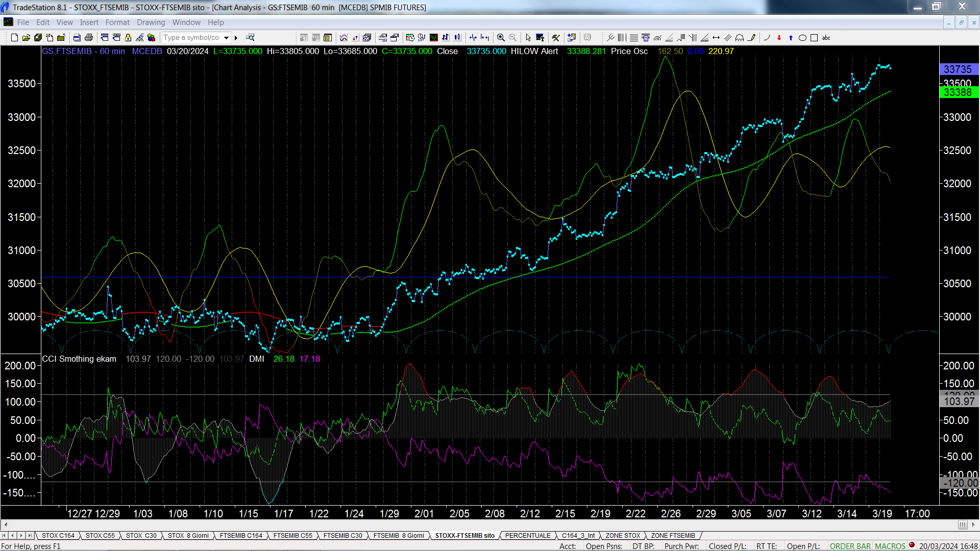Click the Zoom In magnifier

pyautogui.click(x=501, y=37)
